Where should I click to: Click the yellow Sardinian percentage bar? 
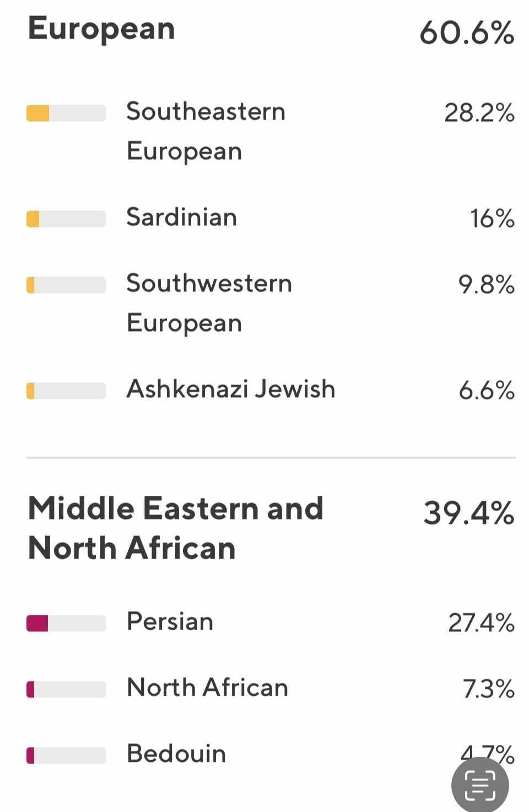pyautogui.click(x=66, y=219)
